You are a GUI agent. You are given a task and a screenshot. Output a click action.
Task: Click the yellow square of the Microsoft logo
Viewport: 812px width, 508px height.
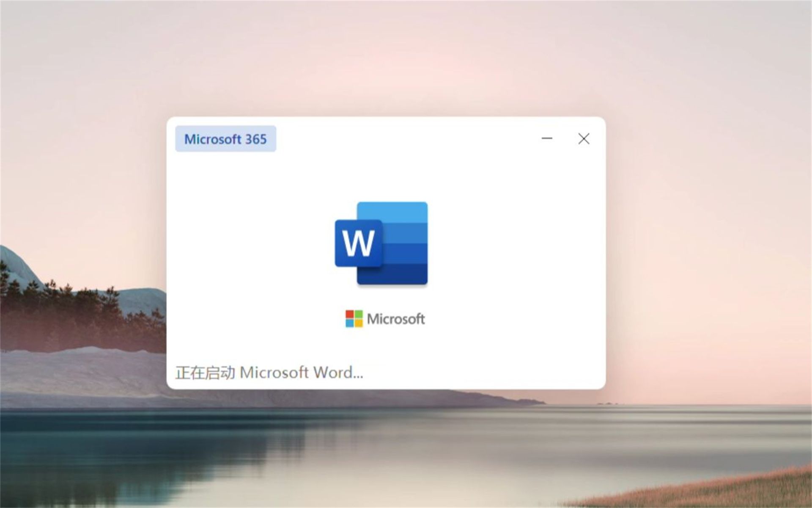click(358, 323)
